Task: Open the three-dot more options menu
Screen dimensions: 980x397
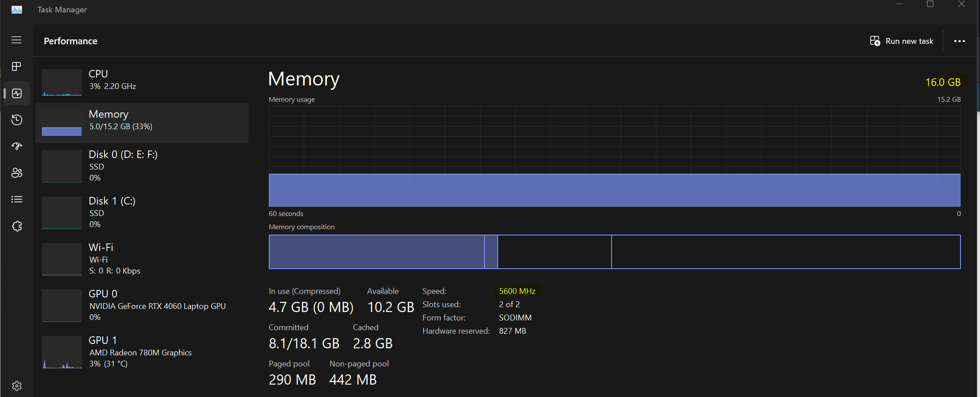Action: (960, 41)
